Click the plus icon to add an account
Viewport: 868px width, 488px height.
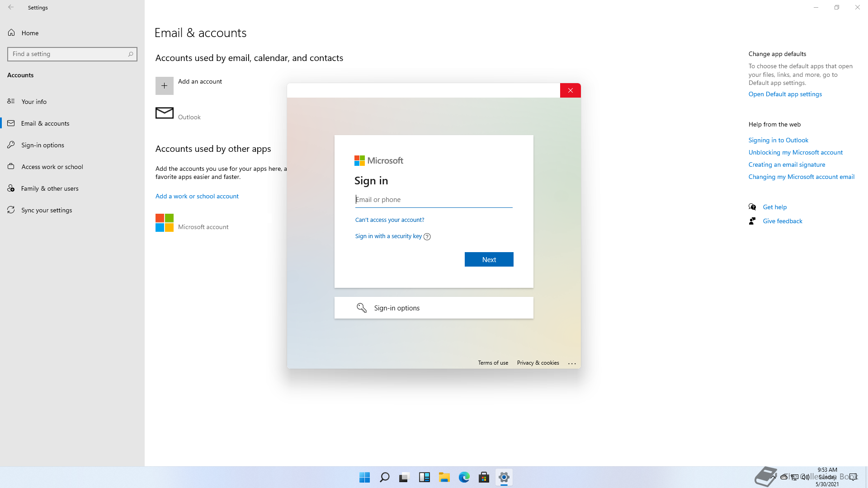[x=165, y=86]
